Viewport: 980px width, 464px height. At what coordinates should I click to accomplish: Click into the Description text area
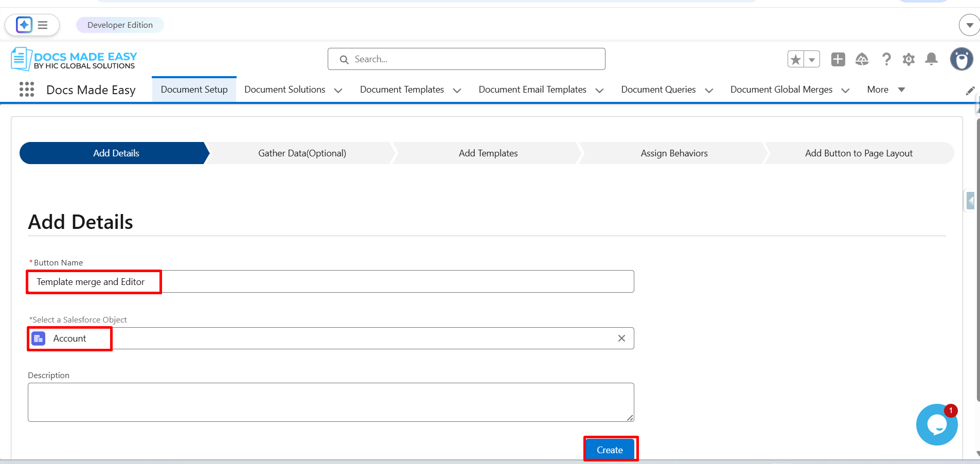(x=330, y=402)
